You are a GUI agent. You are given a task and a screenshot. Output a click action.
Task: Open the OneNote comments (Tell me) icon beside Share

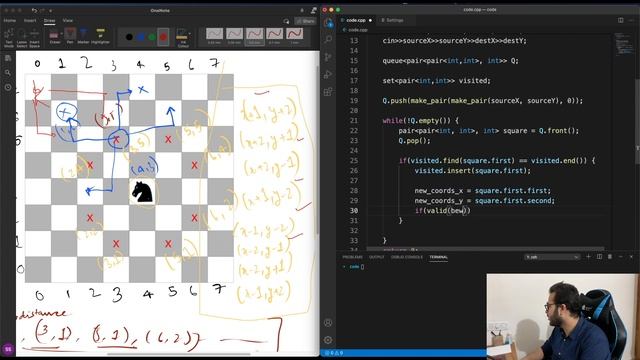click(x=287, y=21)
